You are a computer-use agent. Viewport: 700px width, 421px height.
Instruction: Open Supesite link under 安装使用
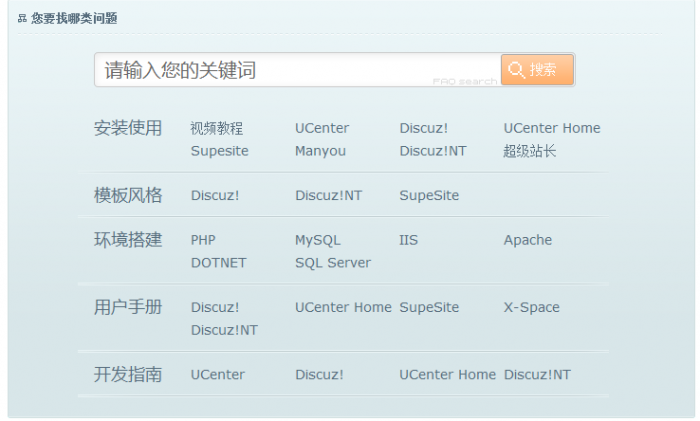220,151
